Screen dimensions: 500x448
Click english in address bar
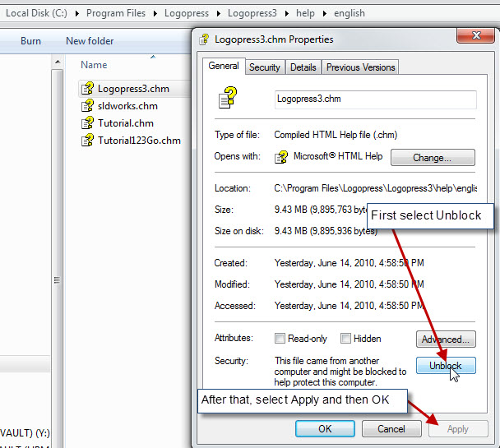(350, 13)
